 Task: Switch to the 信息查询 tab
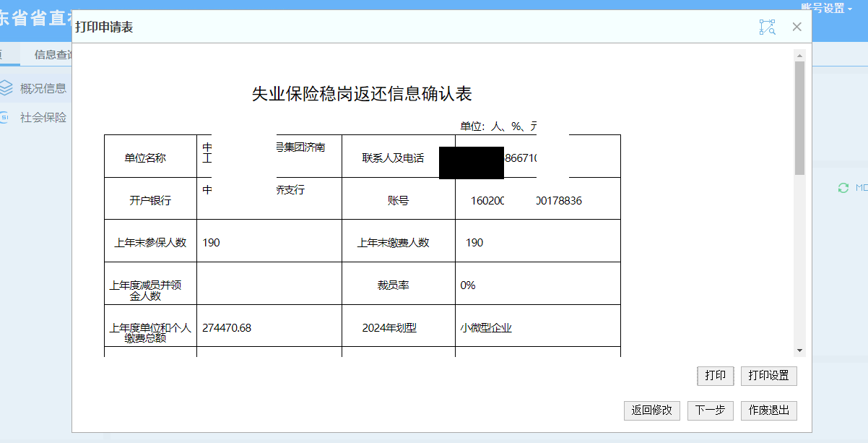click(x=53, y=55)
